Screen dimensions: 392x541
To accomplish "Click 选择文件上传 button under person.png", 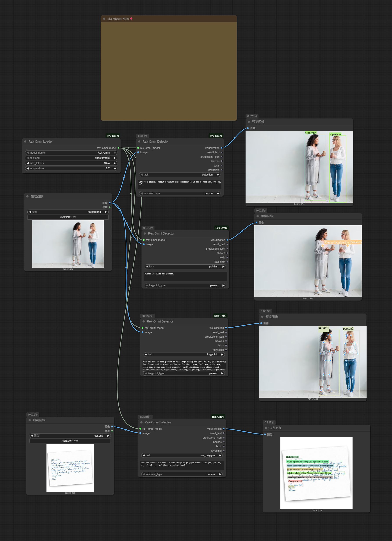I will 68,217.
